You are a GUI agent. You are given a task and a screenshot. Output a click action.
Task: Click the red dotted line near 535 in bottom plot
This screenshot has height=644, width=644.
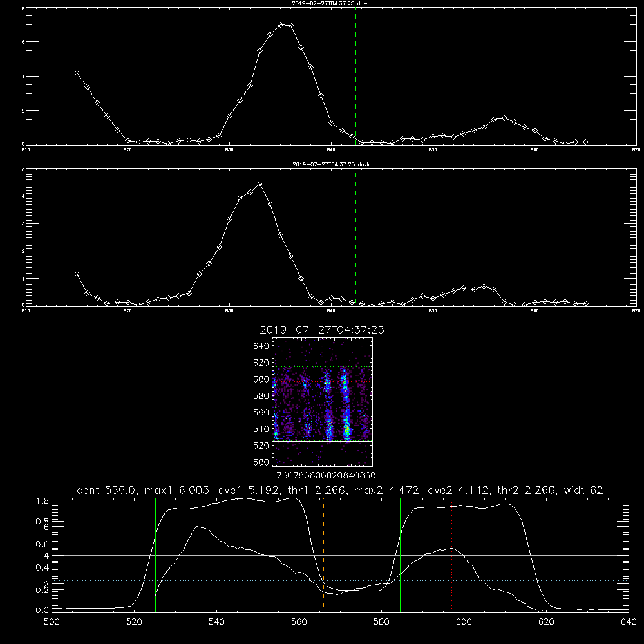[196, 554]
